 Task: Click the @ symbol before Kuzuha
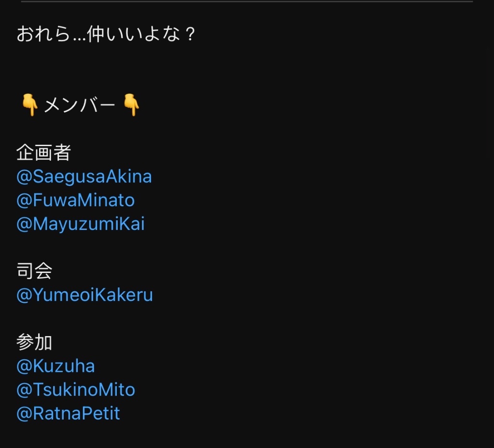click(x=24, y=367)
